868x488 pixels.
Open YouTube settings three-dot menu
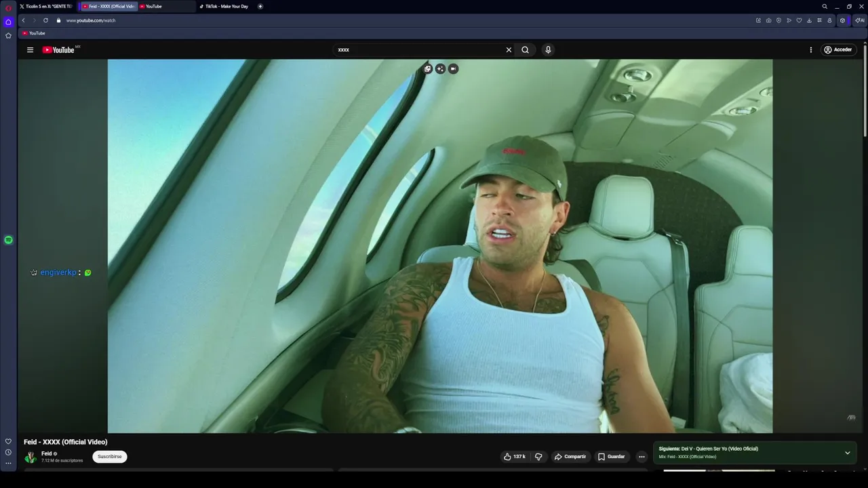pos(810,49)
